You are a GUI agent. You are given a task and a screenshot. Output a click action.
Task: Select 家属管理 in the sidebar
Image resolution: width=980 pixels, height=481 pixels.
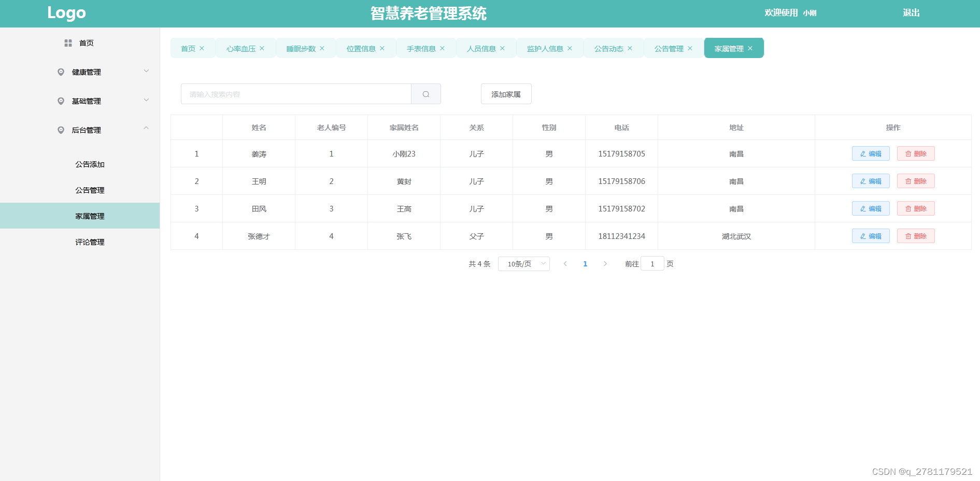pyautogui.click(x=80, y=216)
